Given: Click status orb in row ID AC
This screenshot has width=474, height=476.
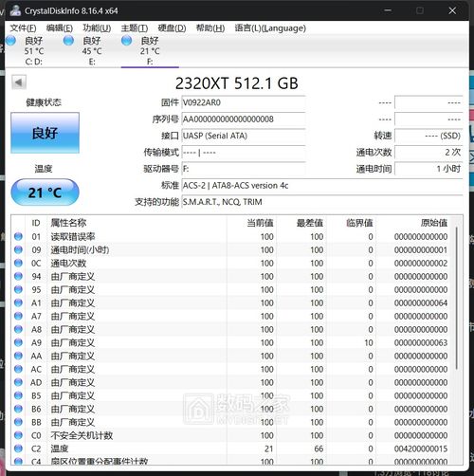Looking at the screenshot, I should coord(18,369).
